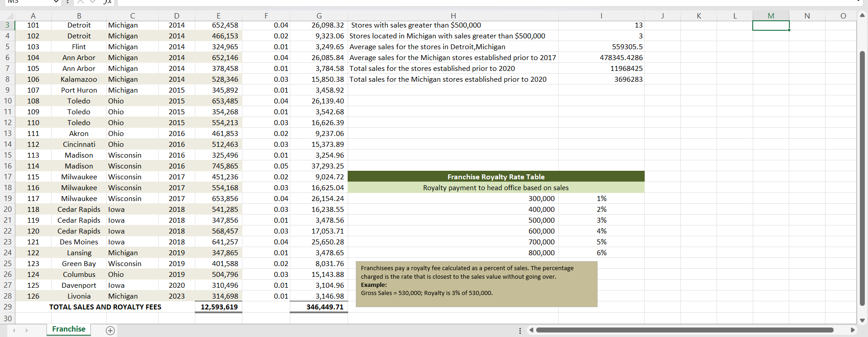Screen dimensions: 868x337
Task: Select the Lansing city cell
Action: point(79,253)
